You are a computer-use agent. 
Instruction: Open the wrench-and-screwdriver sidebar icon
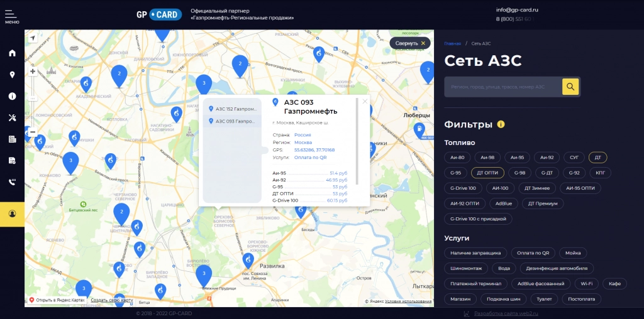click(13, 117)
